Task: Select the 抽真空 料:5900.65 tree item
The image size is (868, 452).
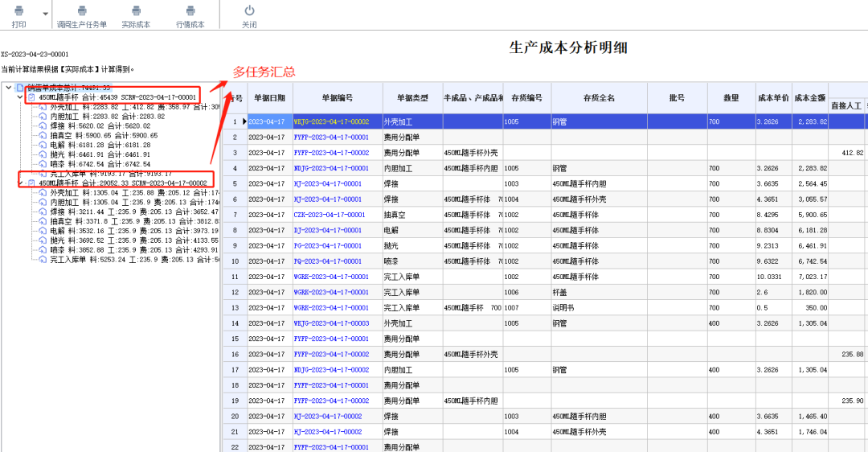Action: pos(104,135)
